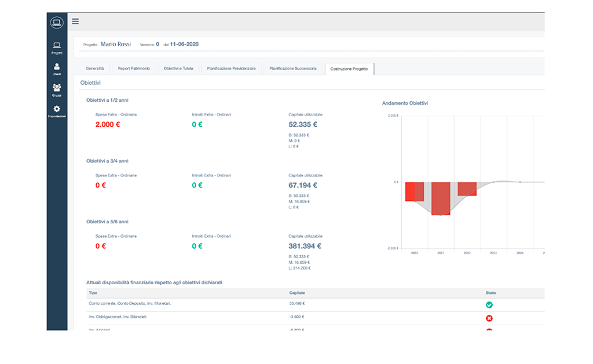This screenshot has height=364, width=593.
Task: Open Progetti from the sidebar
Action: 56,48
